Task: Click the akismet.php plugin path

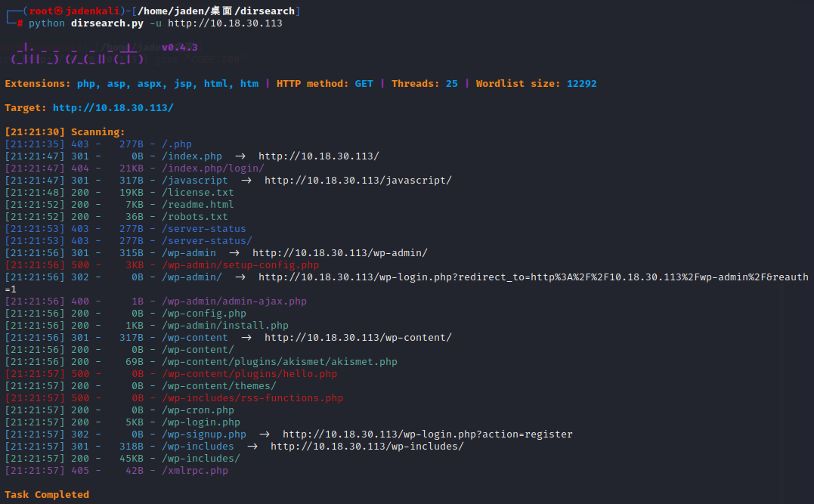Action: point(279,362)
